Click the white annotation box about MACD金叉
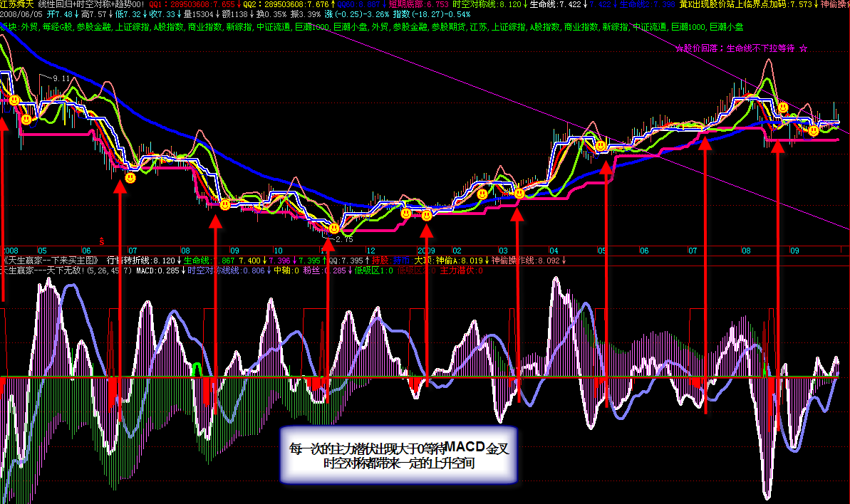850x504 pixels. tap(398, 456)
